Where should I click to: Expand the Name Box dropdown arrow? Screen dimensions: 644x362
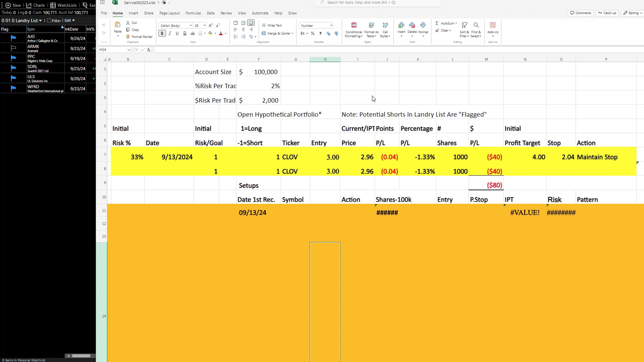click(x=129, y=50)
